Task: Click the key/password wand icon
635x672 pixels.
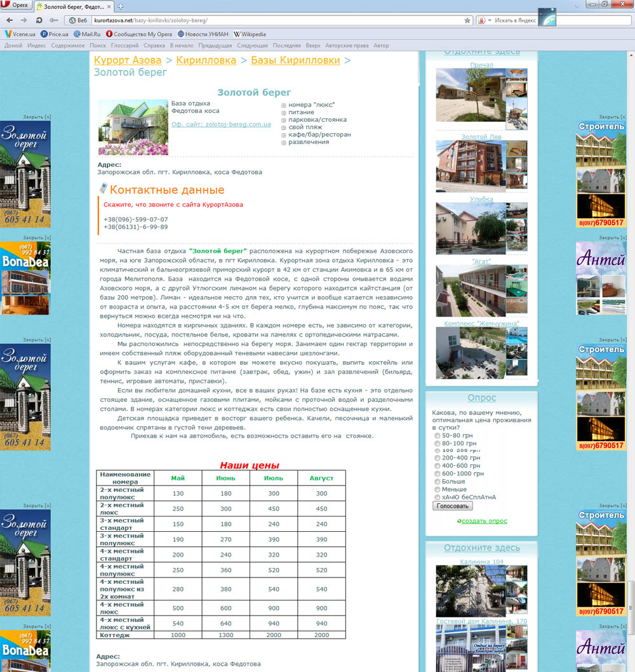Action: coord(53,20)
